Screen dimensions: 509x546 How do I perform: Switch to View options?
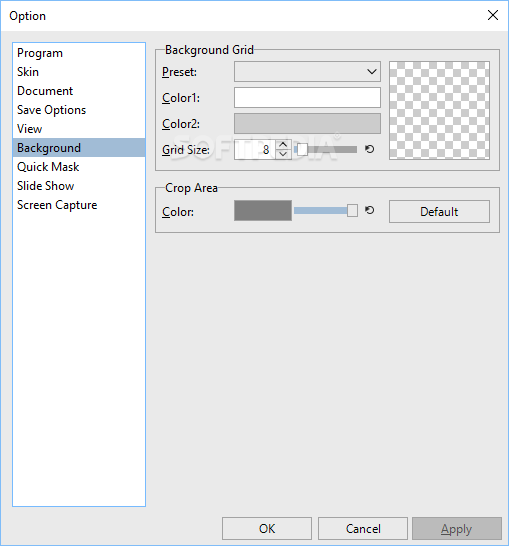click(79, 129)
